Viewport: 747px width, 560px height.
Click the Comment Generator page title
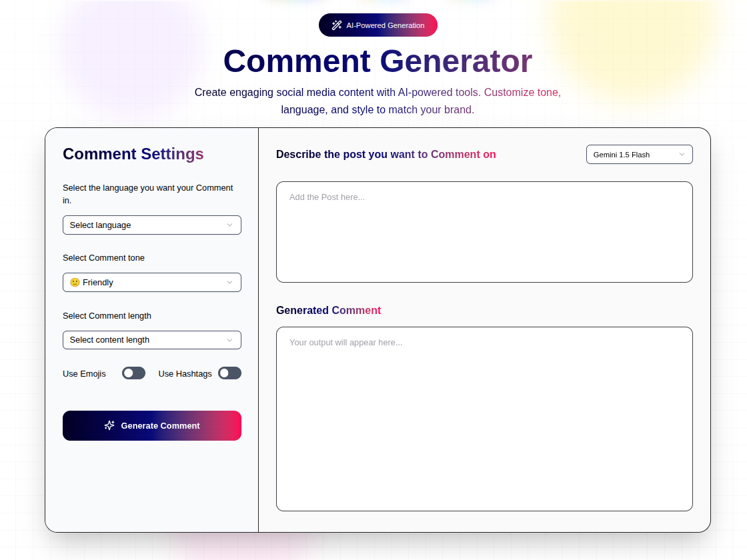(378, 61)
